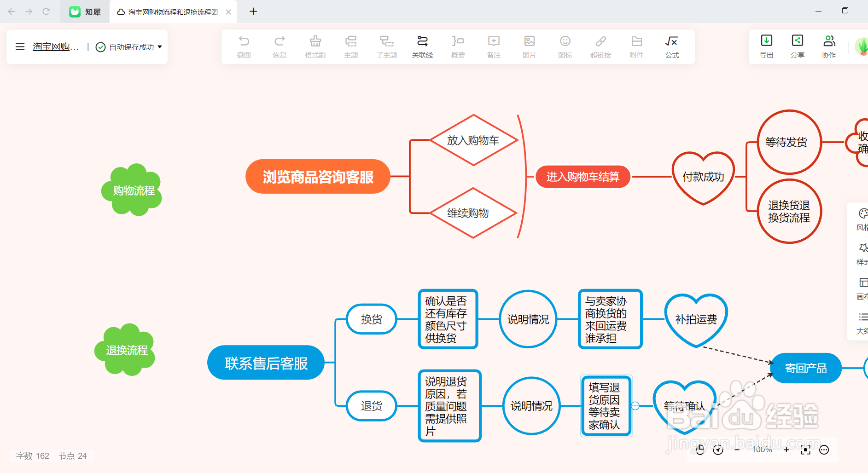Select the 说明退货原因 node
Viewport: 868px width, 473px height.
[x=449, y=406]
